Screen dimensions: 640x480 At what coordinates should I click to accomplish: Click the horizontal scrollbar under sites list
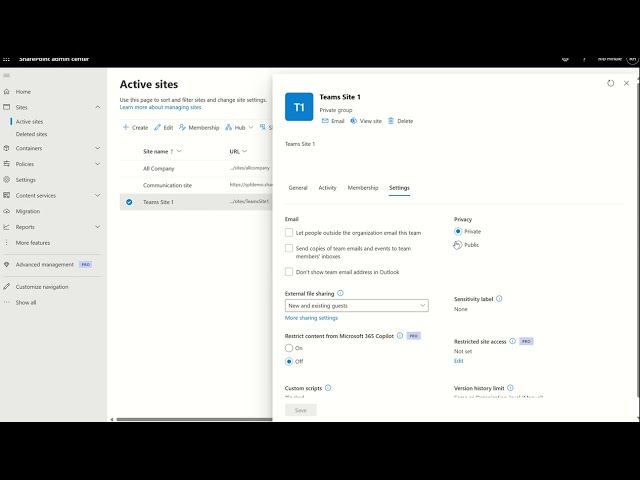click(x=194, y=419)
